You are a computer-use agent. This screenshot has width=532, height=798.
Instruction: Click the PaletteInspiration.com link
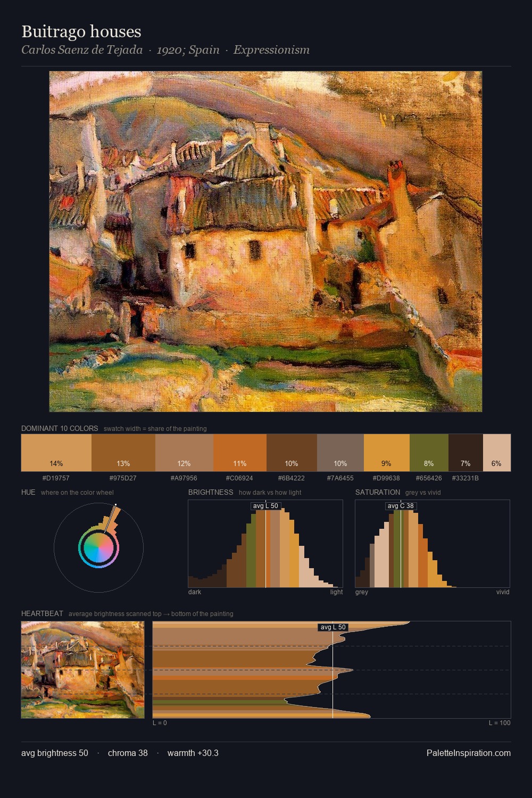click(469, 753)
